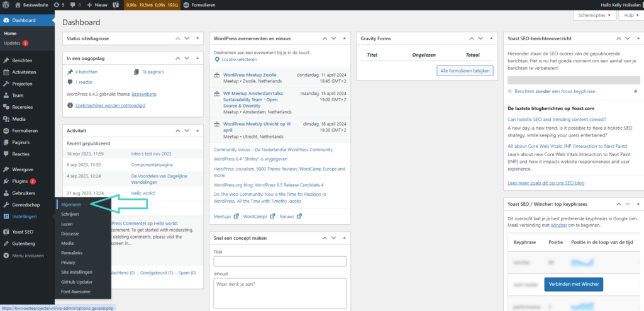The width and height of the screenshot is (644, 311).
Task: Click Verbinden met Wincher button
Action: (574, 284)
